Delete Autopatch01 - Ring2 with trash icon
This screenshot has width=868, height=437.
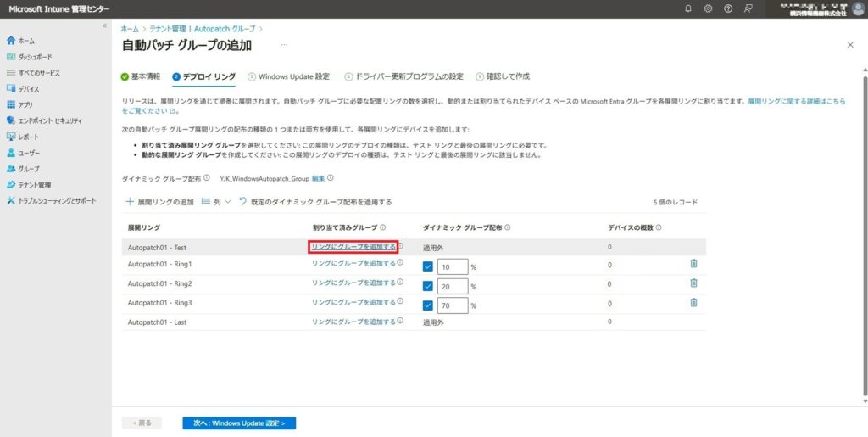point(693,283)
